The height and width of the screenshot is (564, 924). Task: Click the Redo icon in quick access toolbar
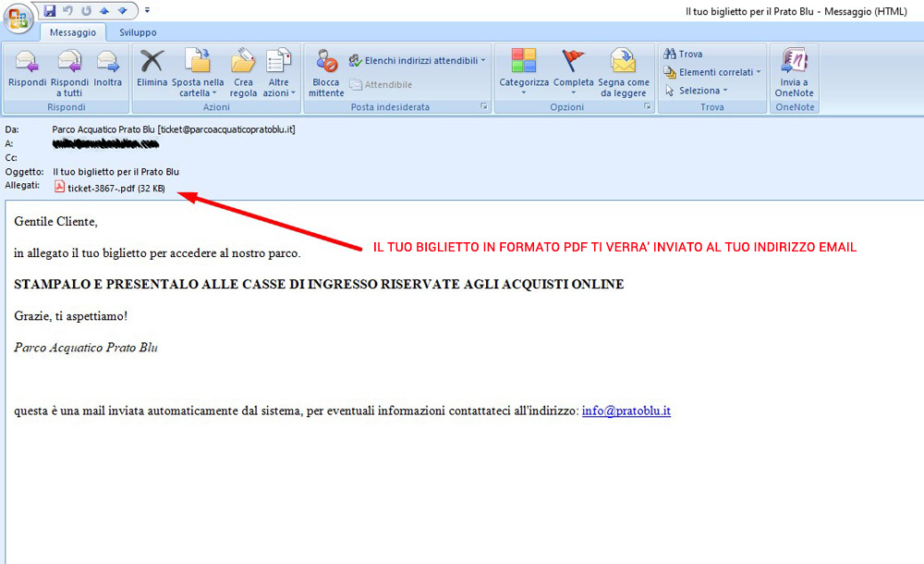pos(86,10)
